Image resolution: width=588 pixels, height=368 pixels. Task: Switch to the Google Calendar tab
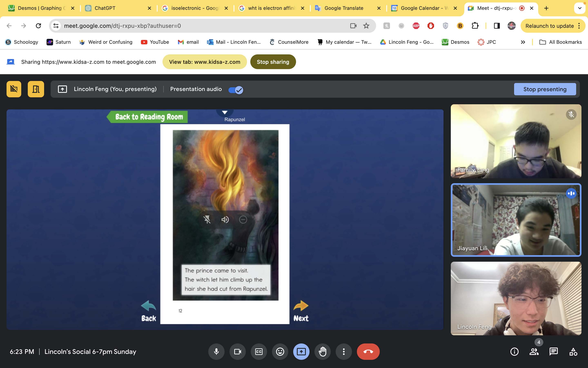click(424, 8)
